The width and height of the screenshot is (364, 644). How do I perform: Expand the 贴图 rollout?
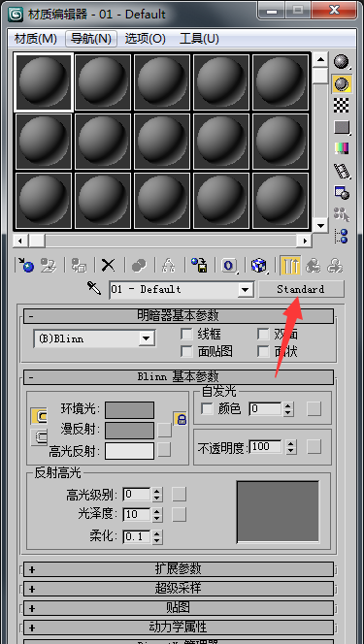[x=179, y=607]
